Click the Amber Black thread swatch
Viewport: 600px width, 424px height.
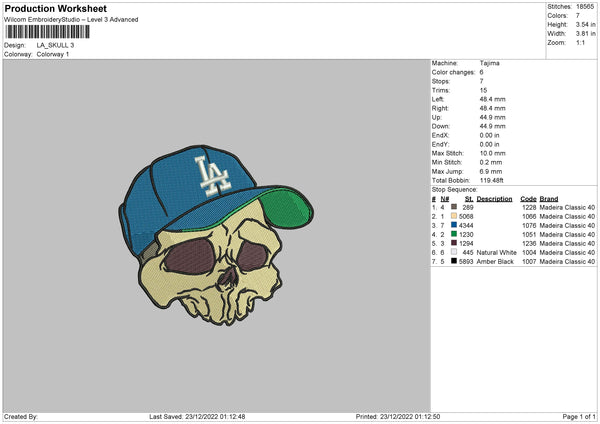pos(454,261)
